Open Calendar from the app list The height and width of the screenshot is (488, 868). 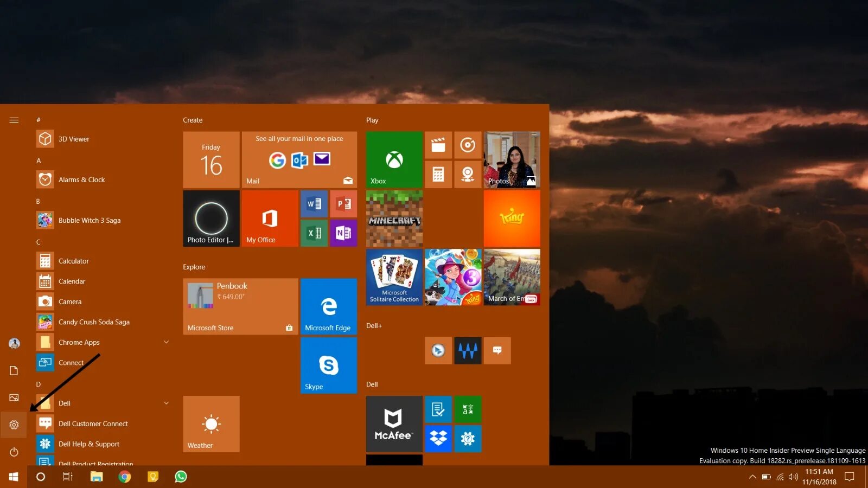(104, 281)
